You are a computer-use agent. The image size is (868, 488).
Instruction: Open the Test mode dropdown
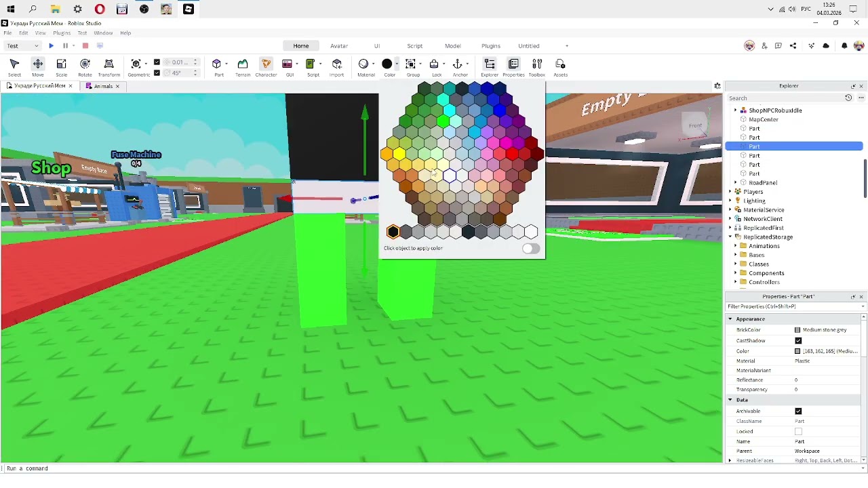pyautogui.click(x=22, y=45)
